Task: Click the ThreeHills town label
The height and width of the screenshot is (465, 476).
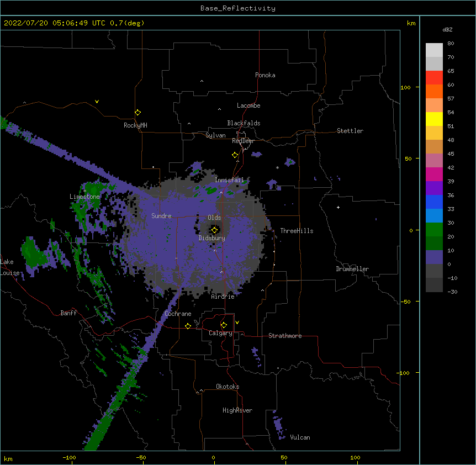Action: tap(297, 231)
